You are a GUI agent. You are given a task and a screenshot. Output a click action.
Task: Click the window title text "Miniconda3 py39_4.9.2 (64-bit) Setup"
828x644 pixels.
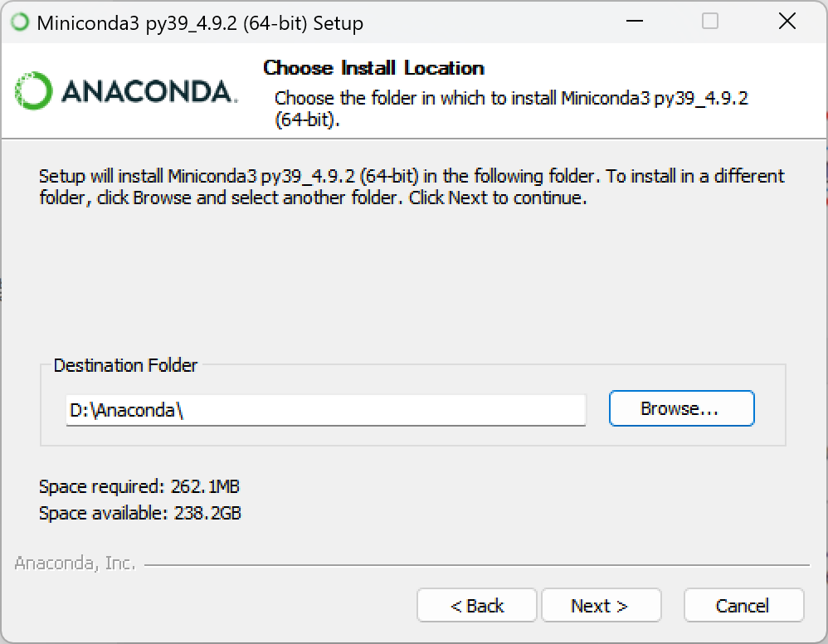pyautogui.click(x=200, y=23)
